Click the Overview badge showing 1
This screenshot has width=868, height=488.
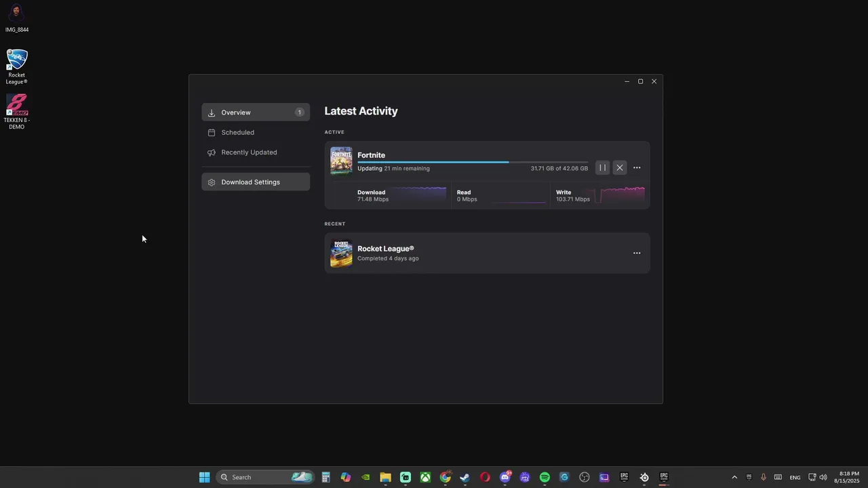pos(299,113)
